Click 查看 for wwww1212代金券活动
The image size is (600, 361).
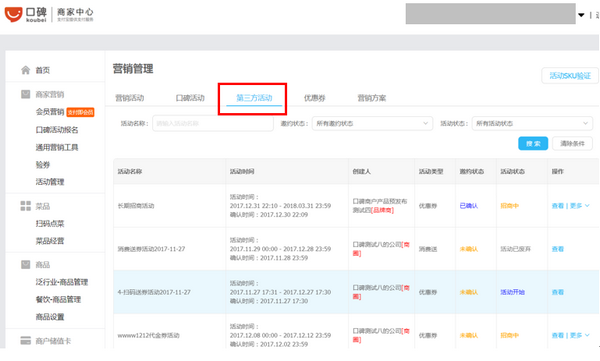[558, 335]
